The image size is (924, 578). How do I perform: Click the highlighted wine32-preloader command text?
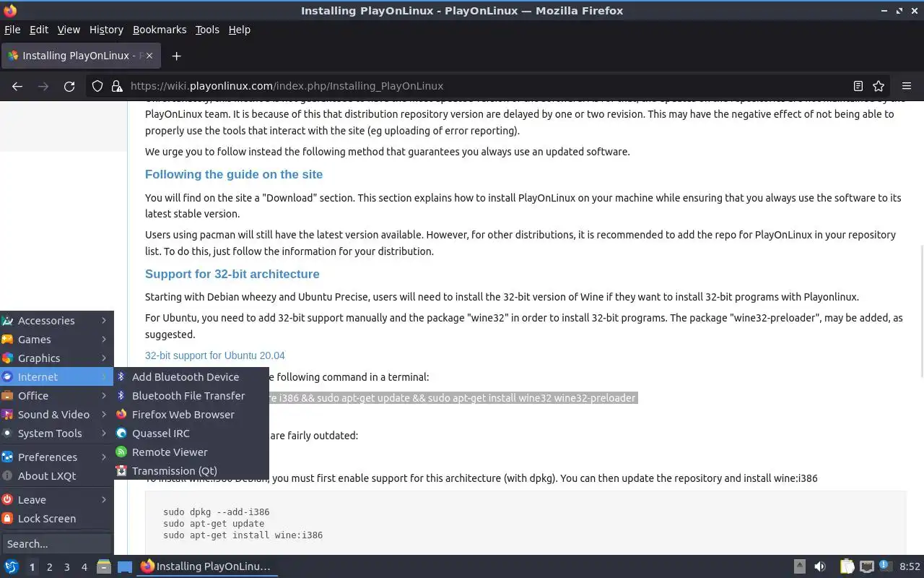point(453,398)
